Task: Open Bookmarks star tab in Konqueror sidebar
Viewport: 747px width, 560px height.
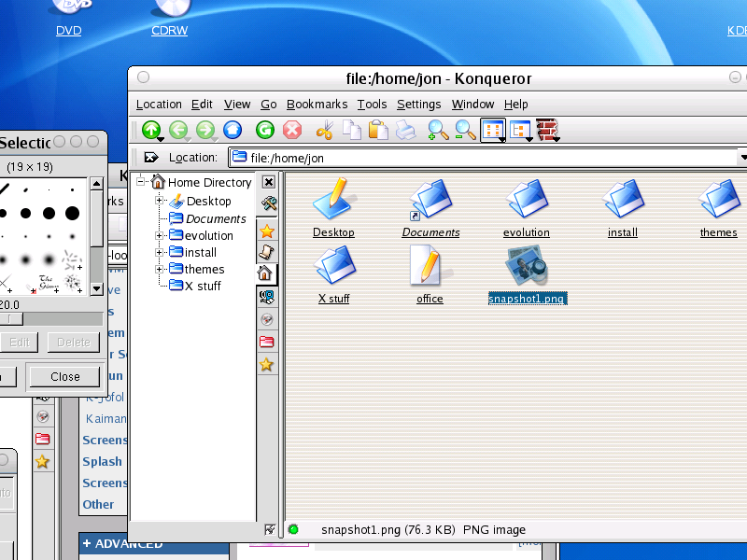Action: tap(267, 231)
